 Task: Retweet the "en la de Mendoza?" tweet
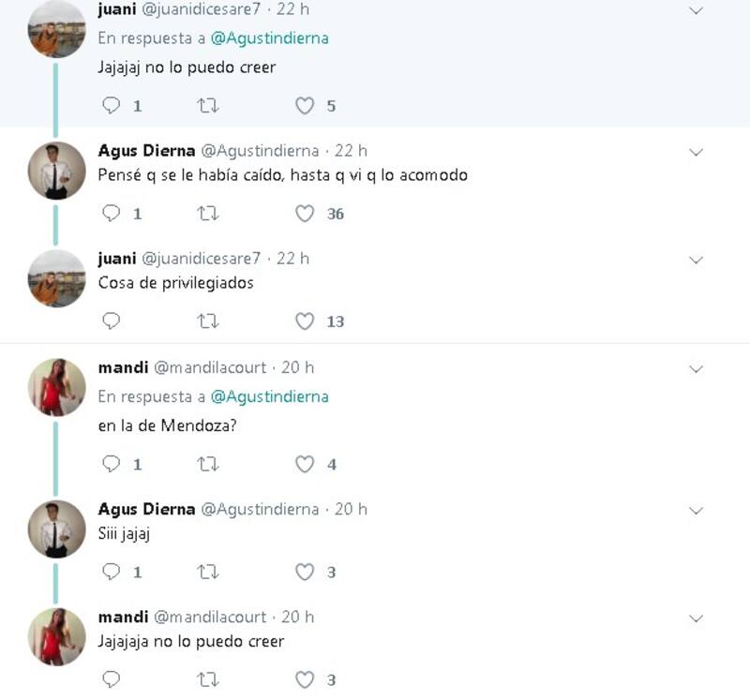coord(208,464)
